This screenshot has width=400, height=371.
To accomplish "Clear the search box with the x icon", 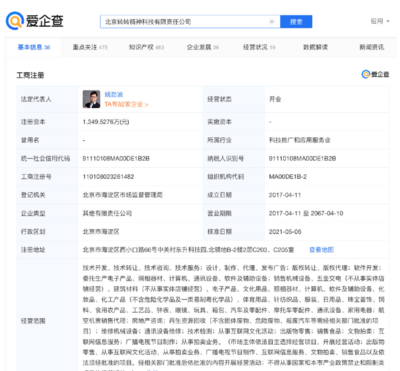I will tap(272, 22).
